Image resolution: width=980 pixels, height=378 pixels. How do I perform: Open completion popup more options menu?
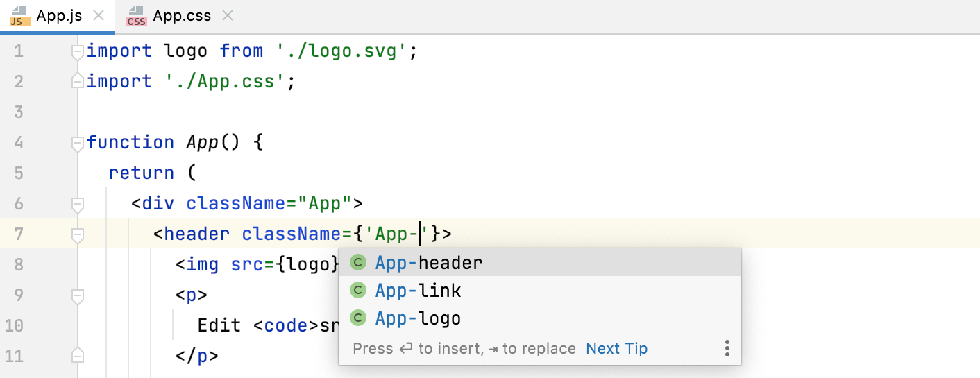click(x=727, y=348)
